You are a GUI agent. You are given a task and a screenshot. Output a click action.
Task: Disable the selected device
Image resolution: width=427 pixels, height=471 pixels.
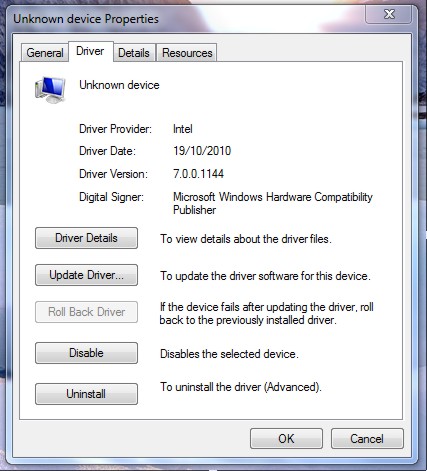(x=86, y=353)
